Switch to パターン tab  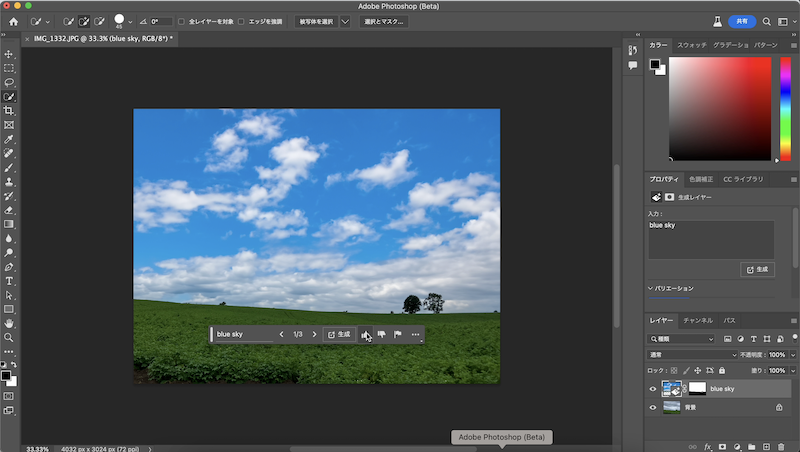[x=766, y=45]
